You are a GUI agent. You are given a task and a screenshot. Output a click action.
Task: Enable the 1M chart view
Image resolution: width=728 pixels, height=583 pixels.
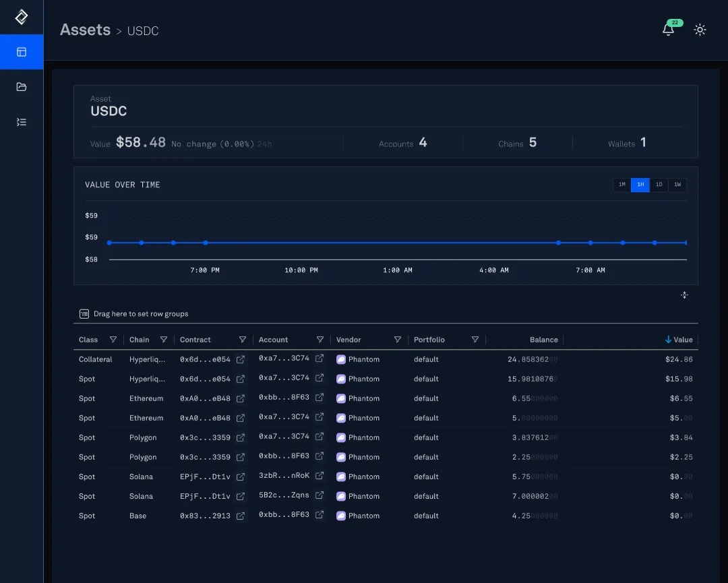[x=621, y=184]
